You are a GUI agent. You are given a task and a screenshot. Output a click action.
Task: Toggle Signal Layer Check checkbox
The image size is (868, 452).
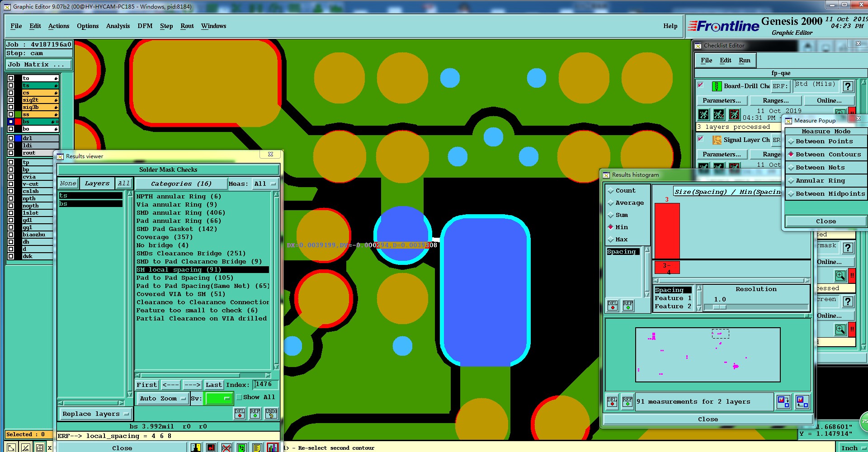click(700, 139)
